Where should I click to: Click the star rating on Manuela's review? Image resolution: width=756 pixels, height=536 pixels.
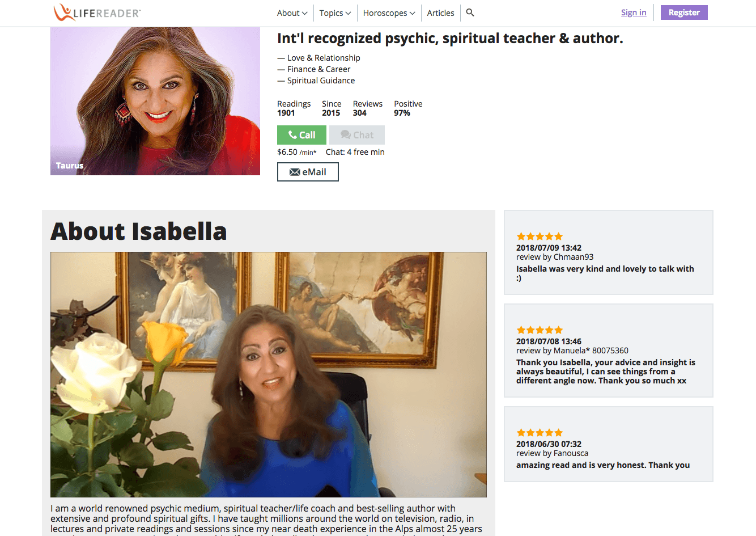(x=540, y=330)
